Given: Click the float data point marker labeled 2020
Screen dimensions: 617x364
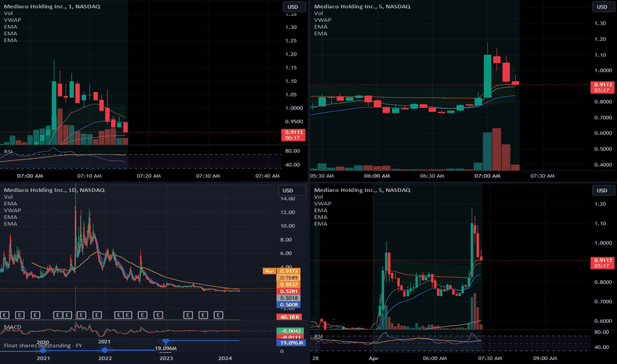Looking at the screenshot, I should click(43, 350).
